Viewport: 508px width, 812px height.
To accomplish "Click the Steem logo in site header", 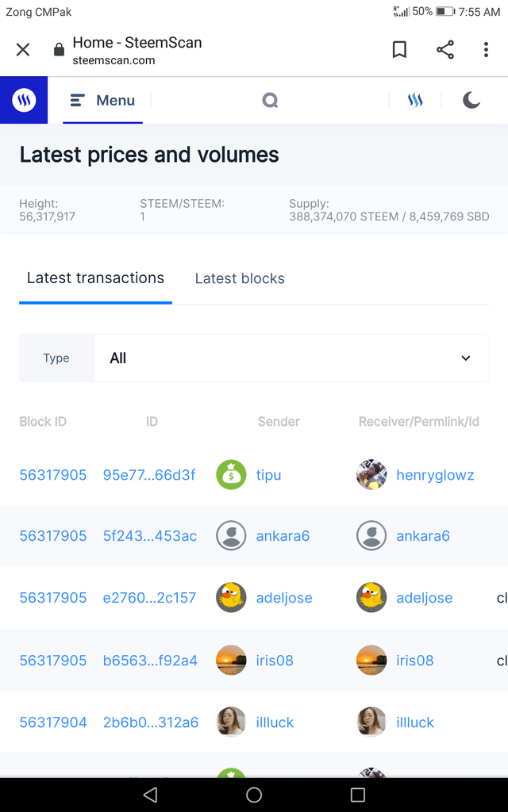I will point(24,101).
